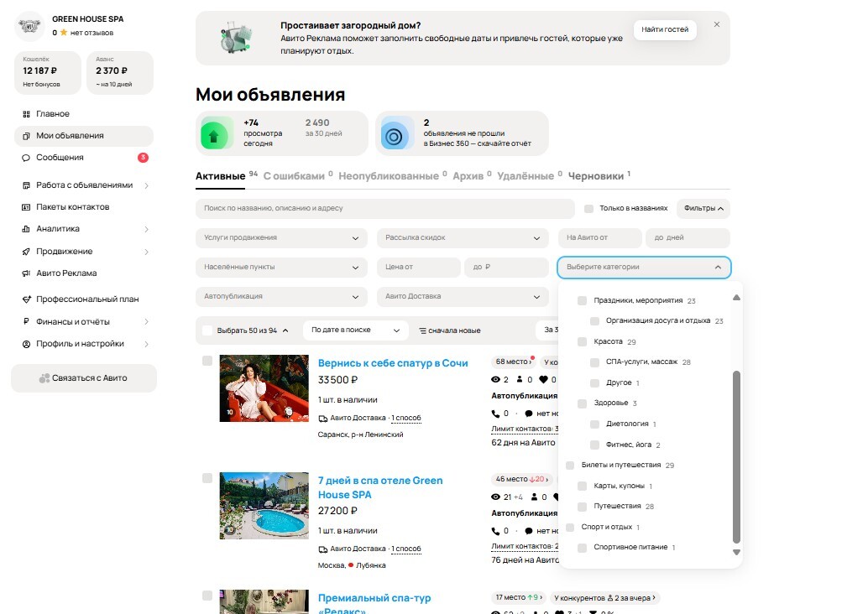Image resolution: width=868 pixels, height=614 pixels.
Task: Open 7 дней в спа отеле listing link
Action: coord(380,488)
